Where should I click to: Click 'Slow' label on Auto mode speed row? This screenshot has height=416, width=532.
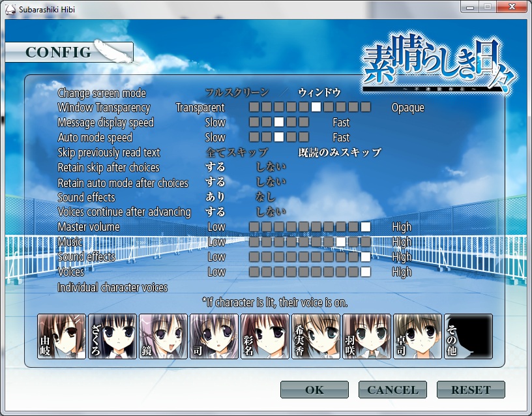(215, 137)
